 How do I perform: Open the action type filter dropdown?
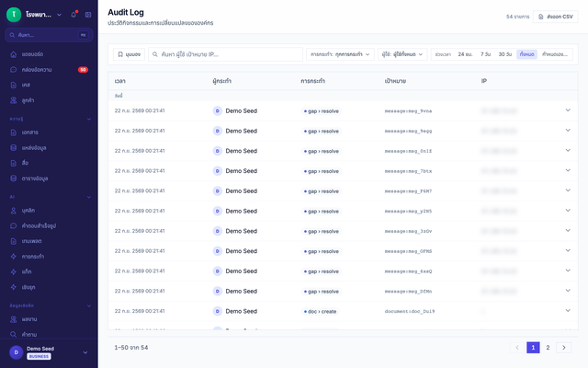click(340, 54)
